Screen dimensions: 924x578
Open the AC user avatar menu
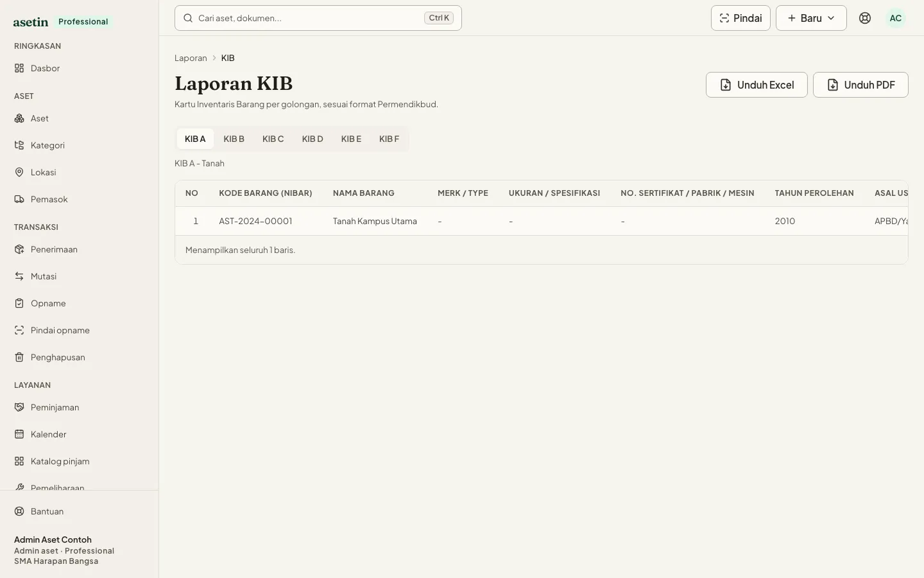tap(896, 18)
